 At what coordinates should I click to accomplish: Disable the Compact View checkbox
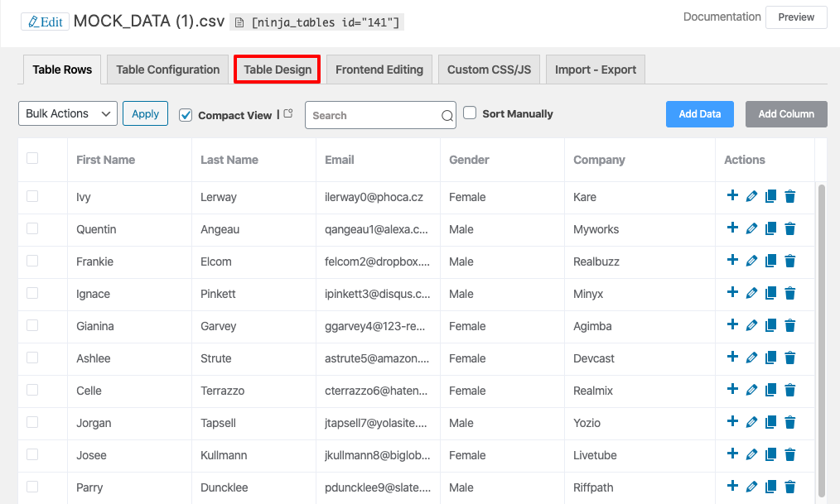pyautogui.click(x=186, y=115)
